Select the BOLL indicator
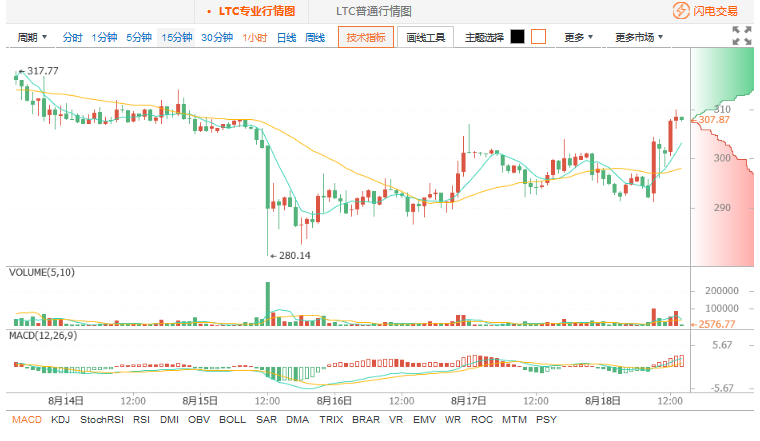 232,420
